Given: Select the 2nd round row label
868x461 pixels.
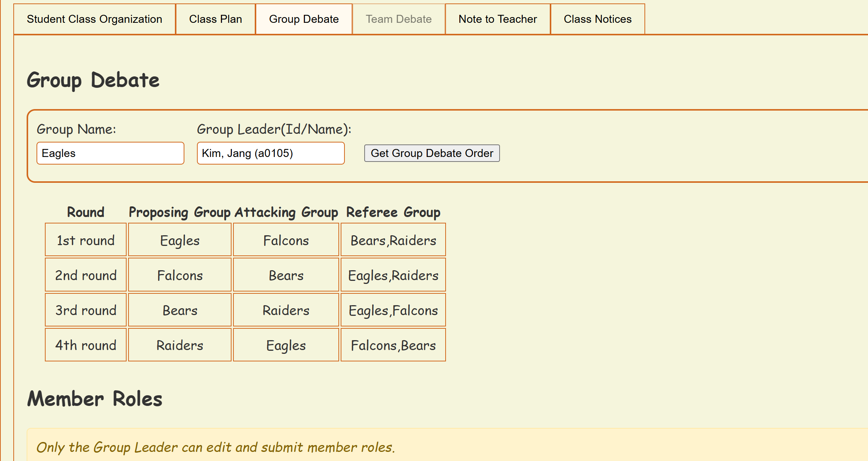Looking at the screenshot, I should 86,275.
